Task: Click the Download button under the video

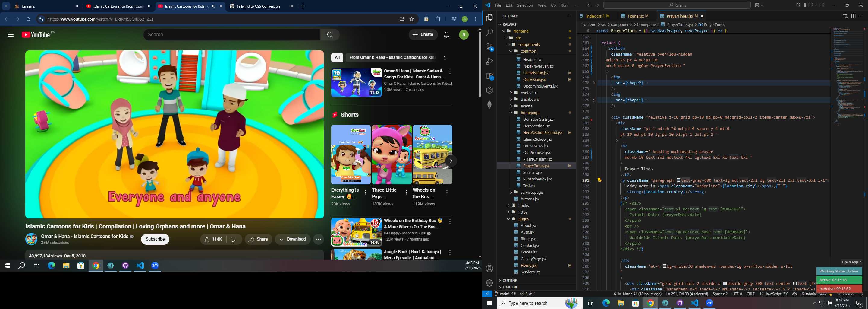Action: click(x=292, y=239)
